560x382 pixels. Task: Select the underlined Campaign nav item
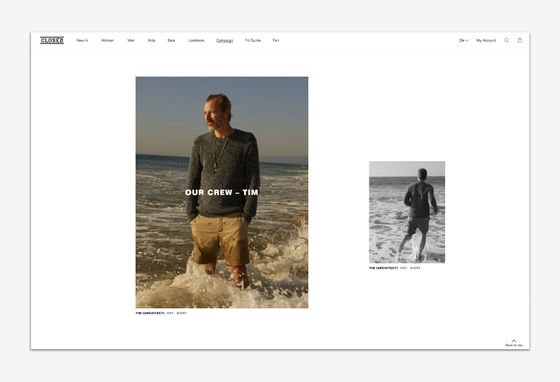tap(225, 41)
